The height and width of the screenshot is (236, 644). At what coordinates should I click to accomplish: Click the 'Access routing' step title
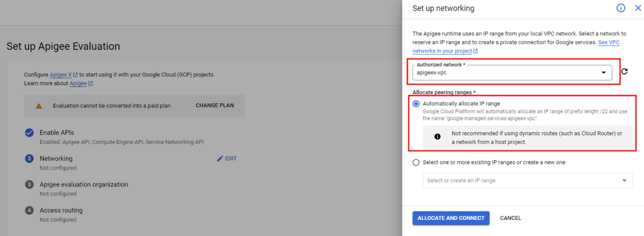point(61,210)
